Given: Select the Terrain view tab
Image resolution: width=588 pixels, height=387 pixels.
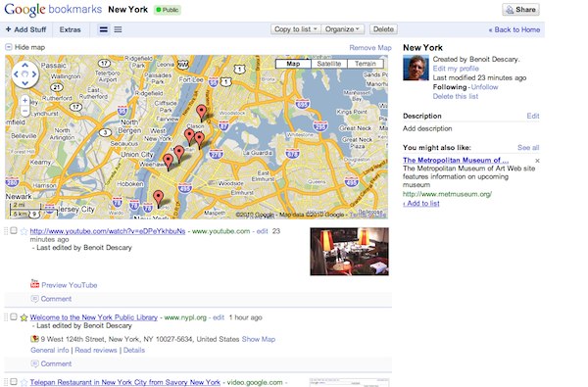Looking at the screenshot, I should pyautogui.click(x=366, y=64).
